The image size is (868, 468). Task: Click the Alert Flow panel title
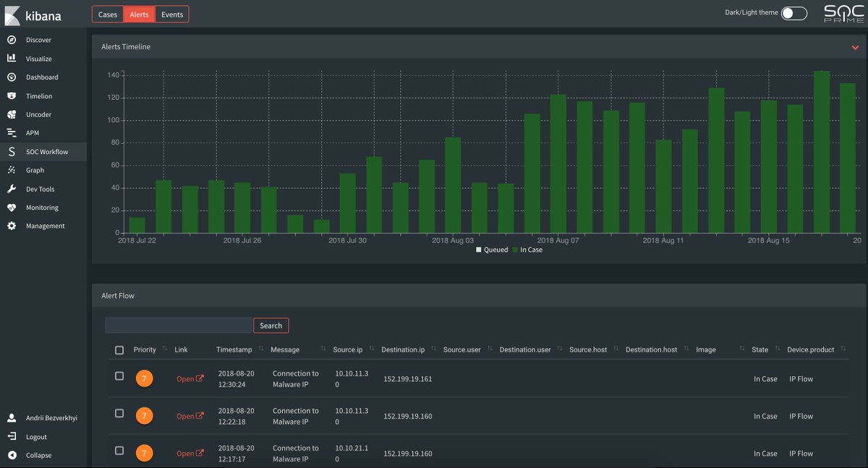click(118, 295)
